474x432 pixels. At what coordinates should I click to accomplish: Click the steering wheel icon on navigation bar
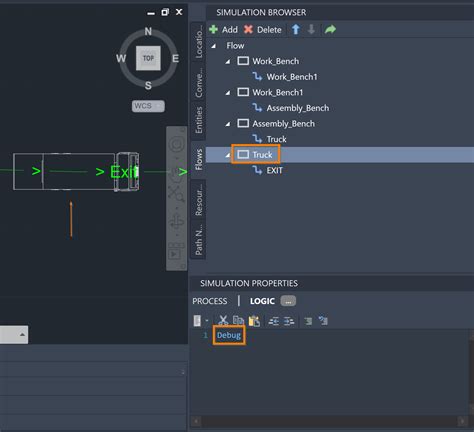pos(177,145)
